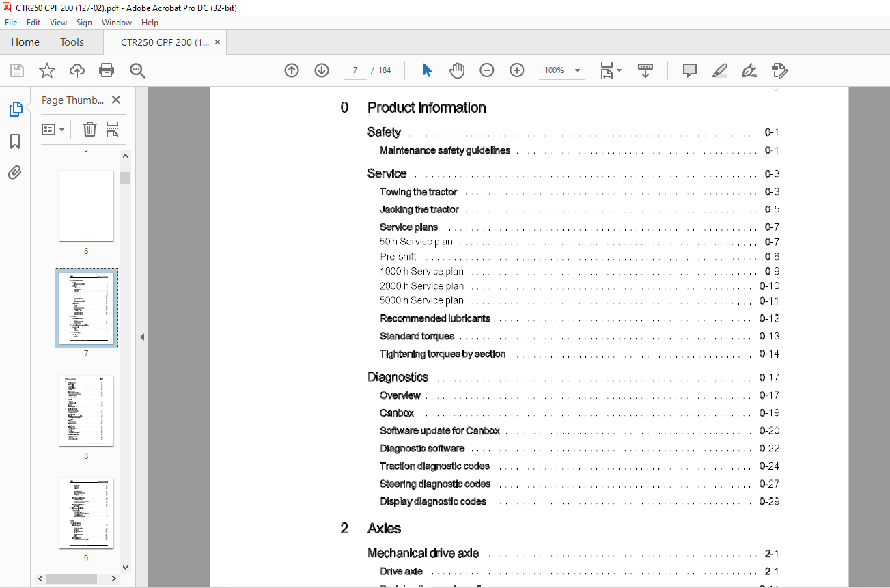
Task: Click 'Maintenance safety guidelines' entry
Action: (x=445, y=151)
